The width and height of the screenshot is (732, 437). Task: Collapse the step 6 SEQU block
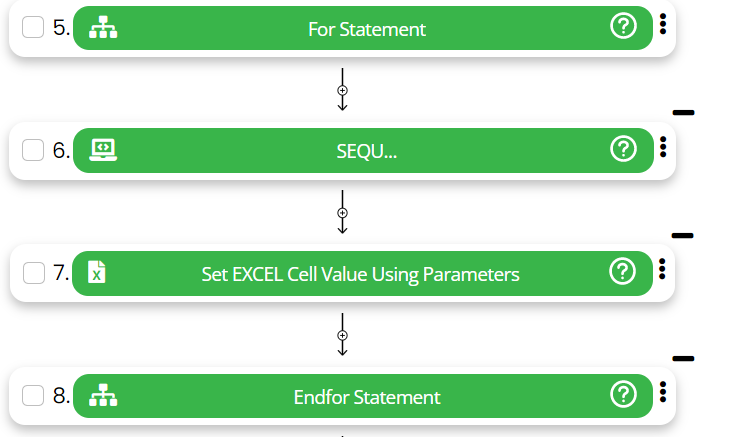click(x=684, y=113)
